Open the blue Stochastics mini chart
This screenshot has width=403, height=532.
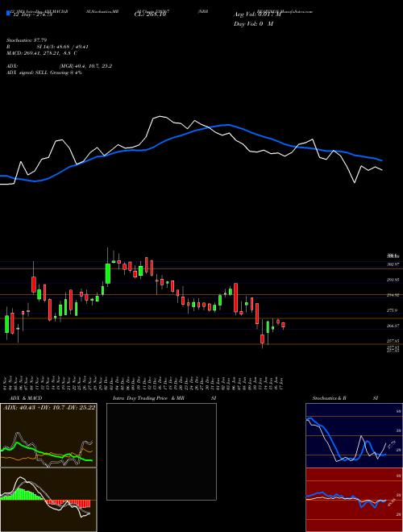(x=354, y=435)
